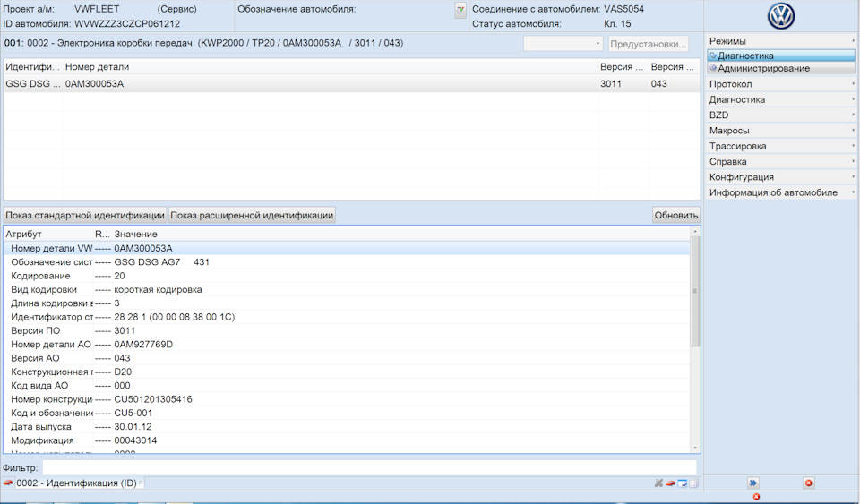Viewport: 860px width, 504px height.
Task: Select the Конструкционная D20 row
Action: (x=347, y=372)
